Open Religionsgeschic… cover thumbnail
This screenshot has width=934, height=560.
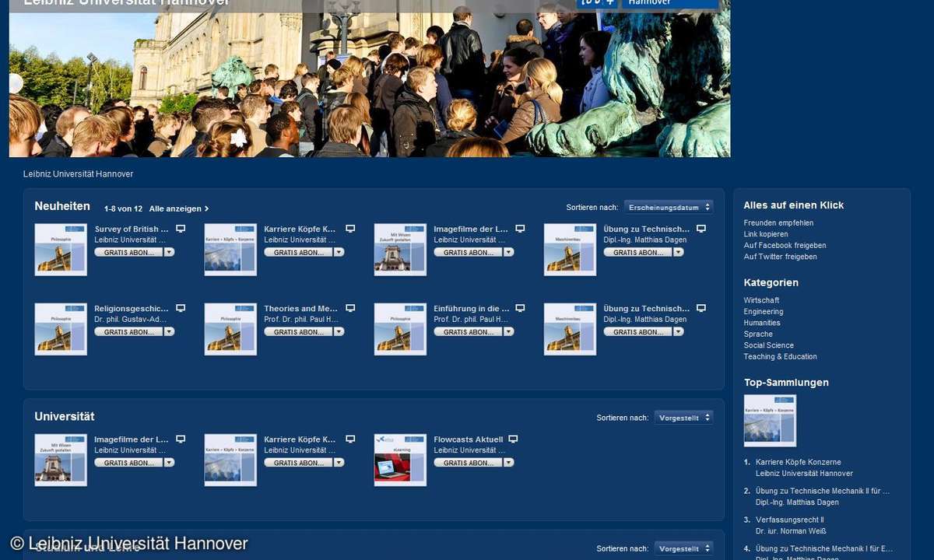(x=61, y=329)
